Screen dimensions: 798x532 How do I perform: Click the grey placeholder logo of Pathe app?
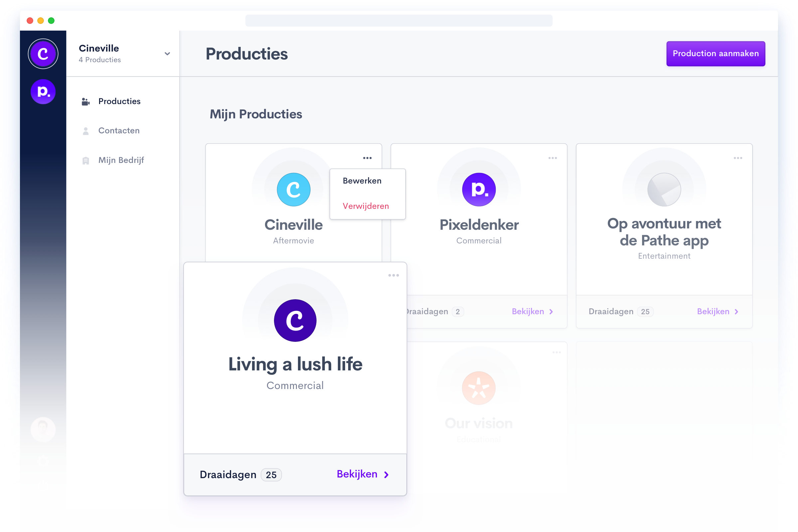(x=664, y=189)
